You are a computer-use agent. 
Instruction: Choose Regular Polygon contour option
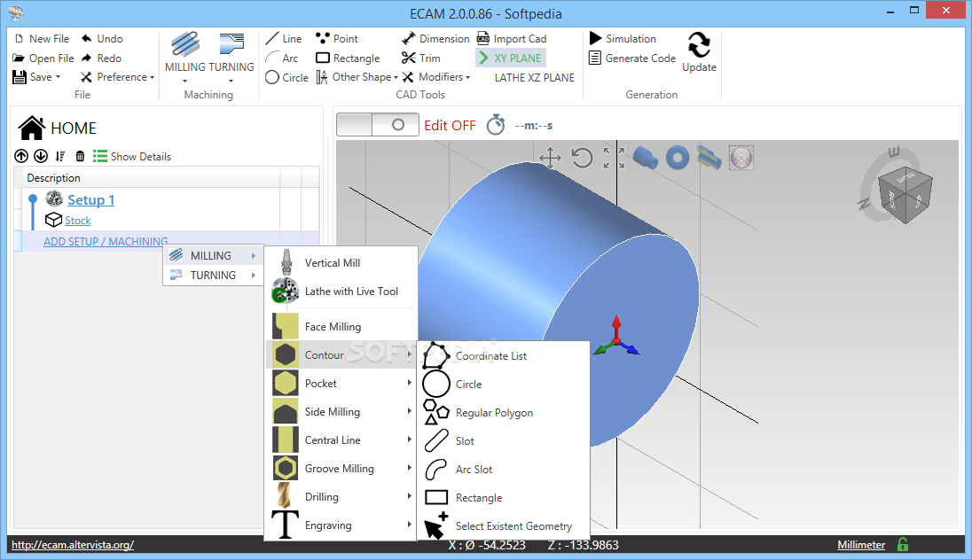504,413
